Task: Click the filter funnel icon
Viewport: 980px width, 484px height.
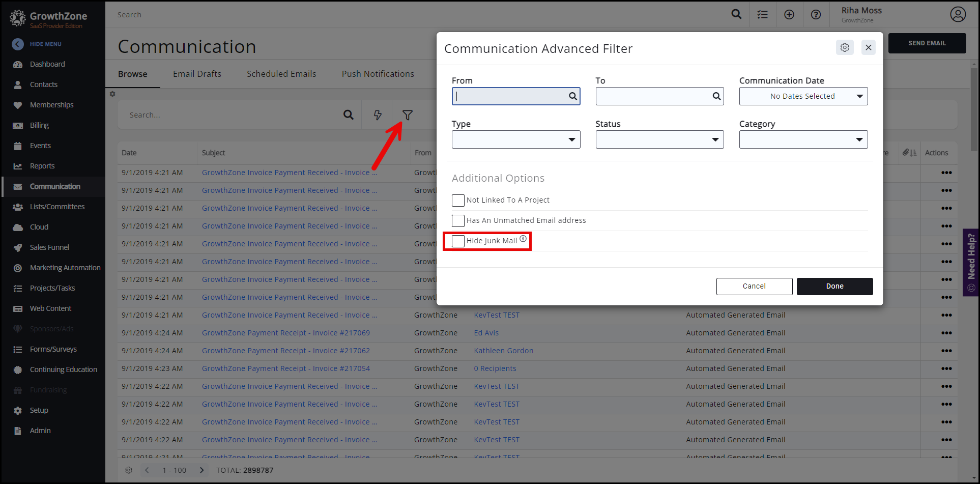Action: pos(407,116)
